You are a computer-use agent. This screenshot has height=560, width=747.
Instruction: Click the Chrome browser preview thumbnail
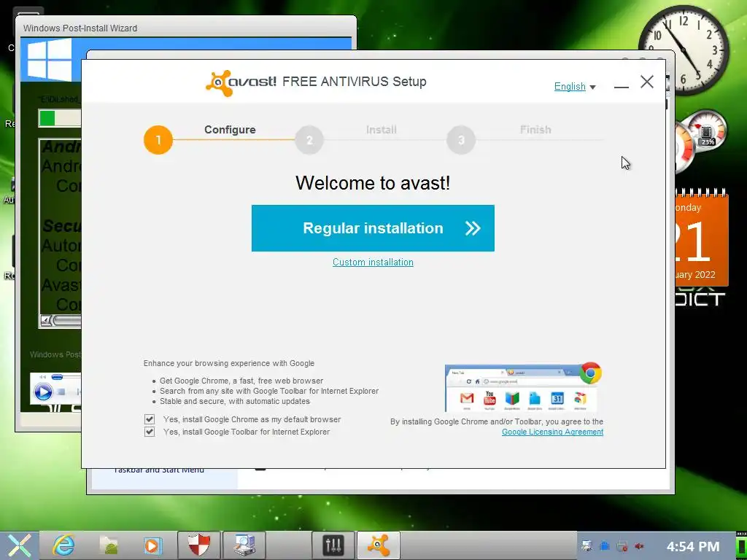point(521,388)
